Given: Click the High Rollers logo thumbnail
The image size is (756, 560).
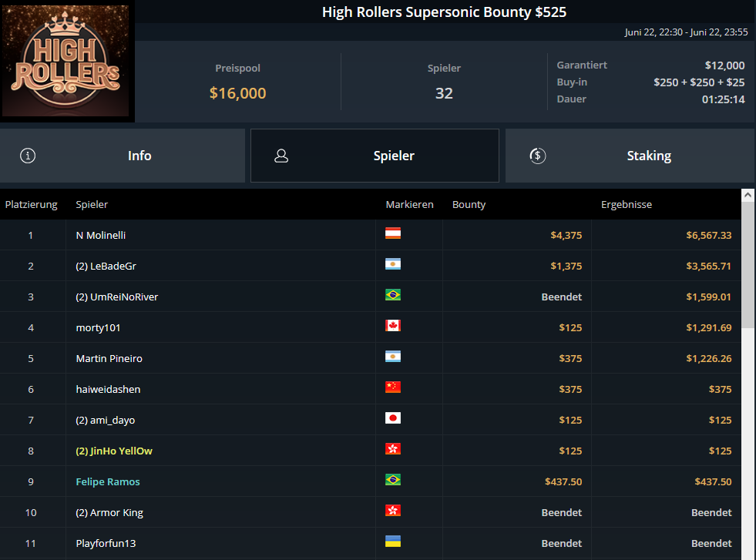Looking at the screenshot, I should click(x=66, y=61).
